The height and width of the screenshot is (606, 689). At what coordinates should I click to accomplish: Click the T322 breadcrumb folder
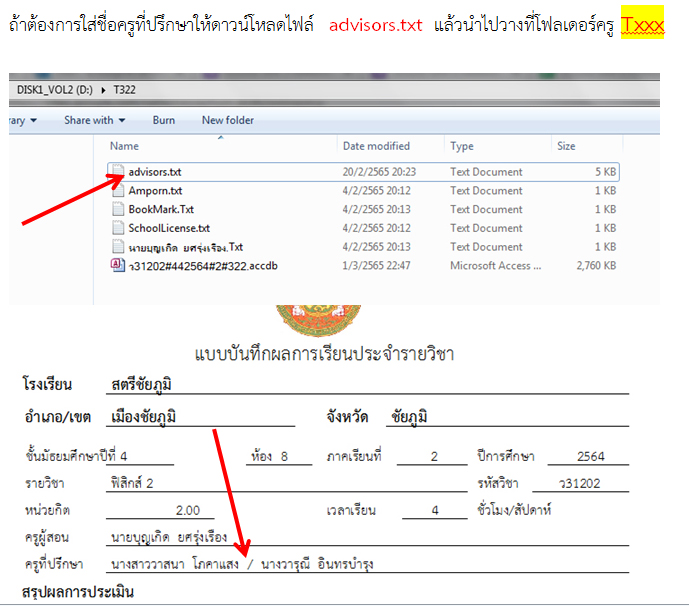124,90
